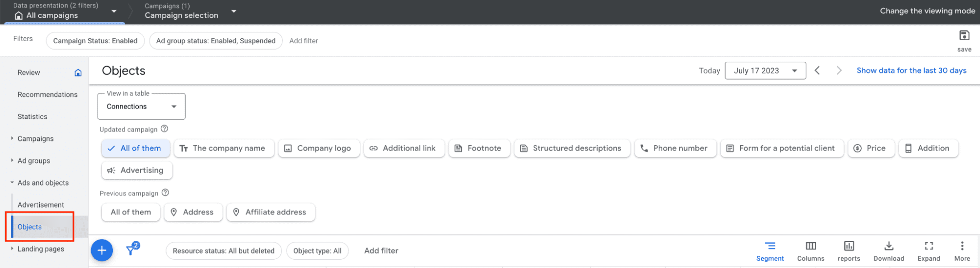Click the save filters icon
The height and width of the screenshot is (268, 980).
click(x=964, y=36)
